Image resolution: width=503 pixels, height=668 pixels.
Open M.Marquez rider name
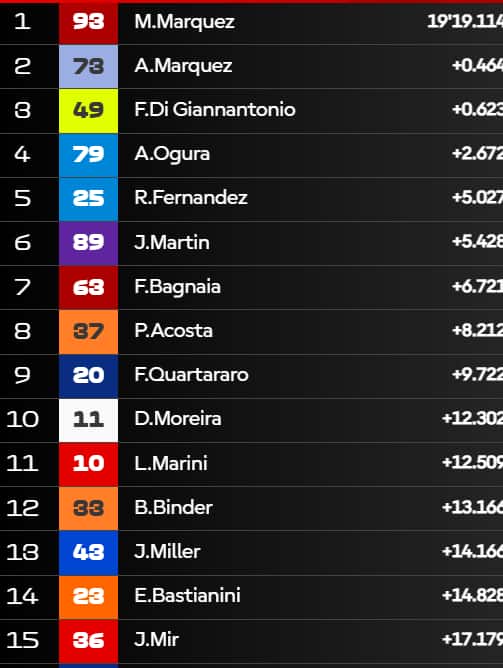[x=184, y=22]
